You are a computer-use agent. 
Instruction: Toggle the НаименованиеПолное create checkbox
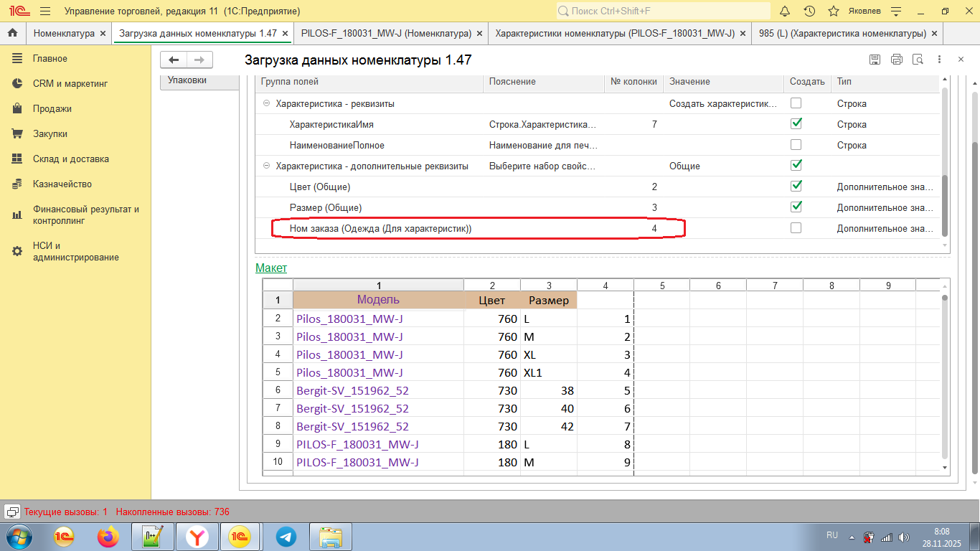click(x=796, y=145)
